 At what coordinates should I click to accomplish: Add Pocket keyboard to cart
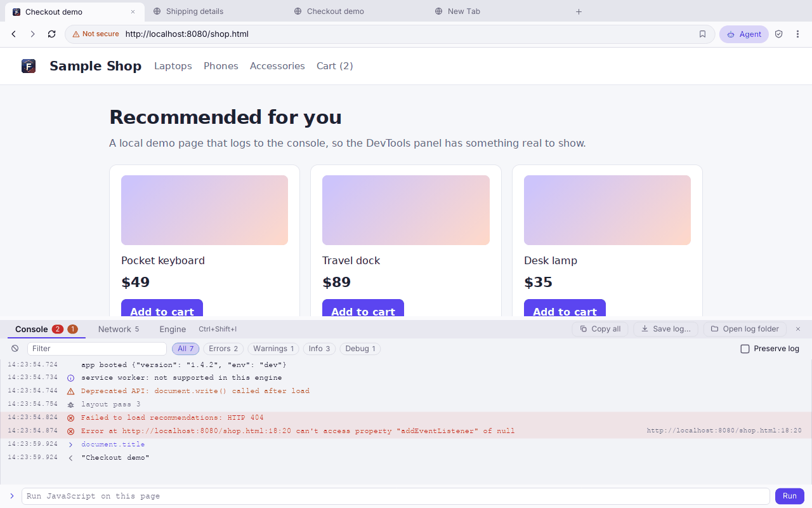[x=162, y=308]
